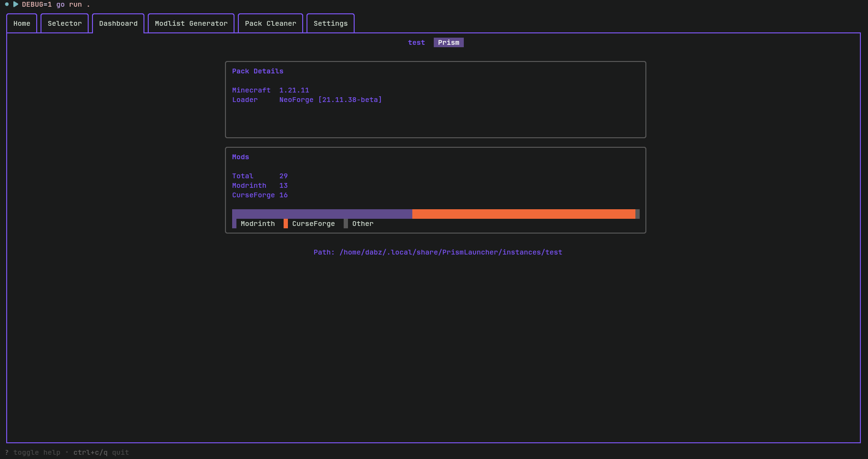The image size is (868, 459).
Task: Click the Modrinth portion of the bar
Action: 322,214
